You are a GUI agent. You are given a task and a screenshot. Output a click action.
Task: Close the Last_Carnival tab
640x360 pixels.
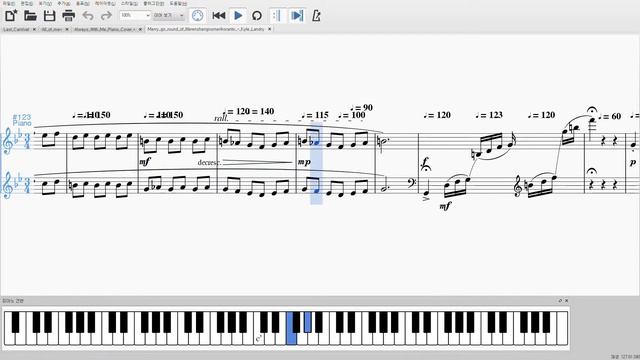(x=34, y=29)
